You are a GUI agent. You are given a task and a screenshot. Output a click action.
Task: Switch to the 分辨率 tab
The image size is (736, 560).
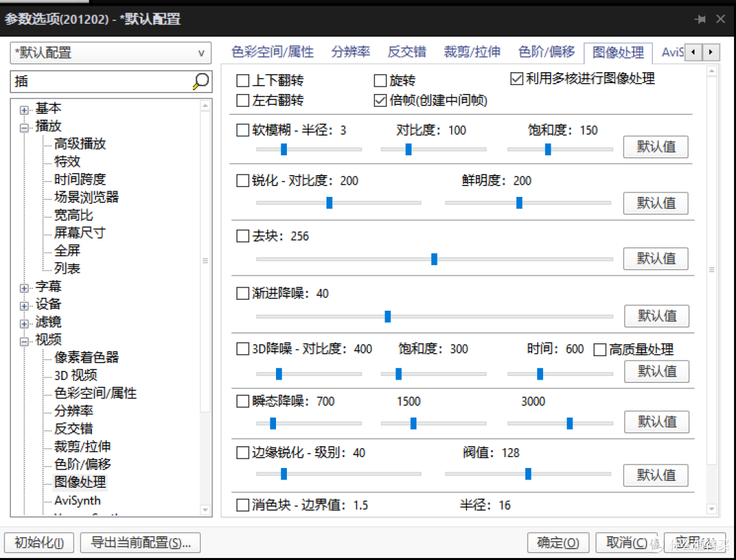click(350, 52)
